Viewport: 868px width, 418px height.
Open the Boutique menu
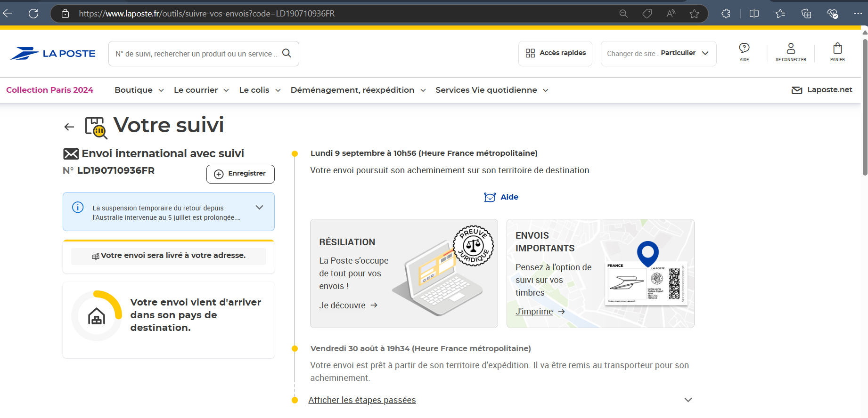(x=139, y=90)
